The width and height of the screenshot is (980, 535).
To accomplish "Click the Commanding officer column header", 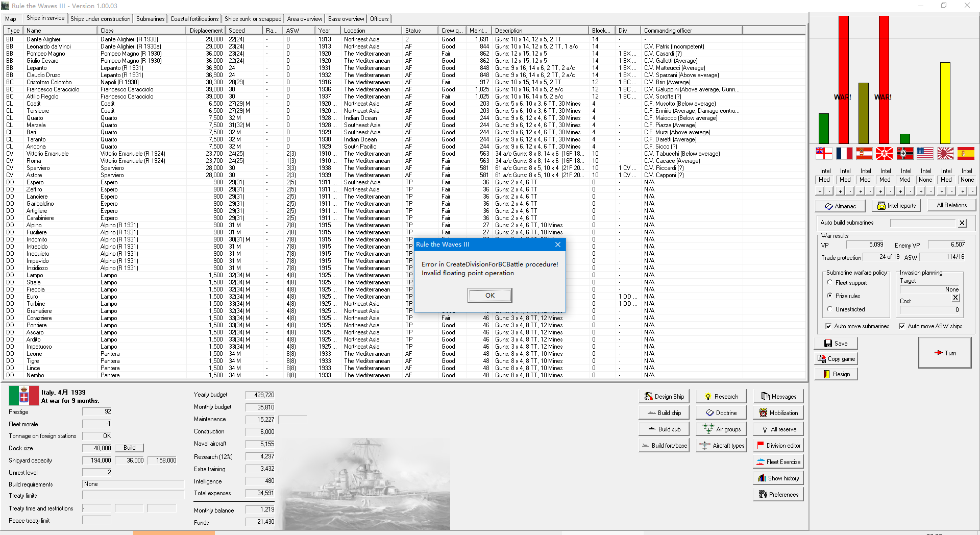I will coord(691,31).
